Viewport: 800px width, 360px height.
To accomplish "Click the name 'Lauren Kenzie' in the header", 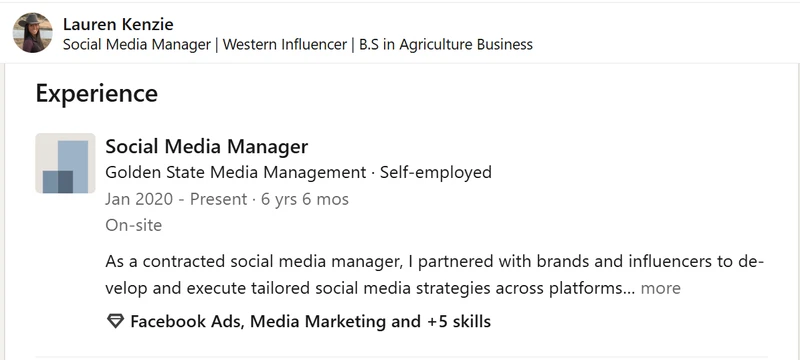I will 118,24.
